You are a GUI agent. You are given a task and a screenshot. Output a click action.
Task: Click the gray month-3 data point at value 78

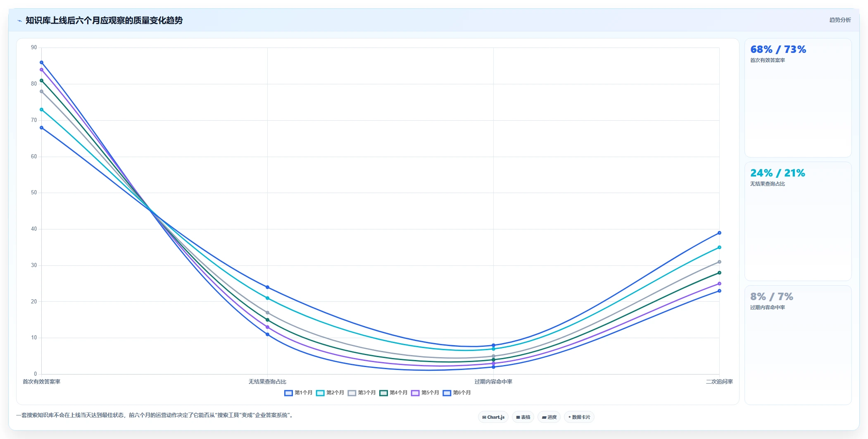(x=41, y=91)
